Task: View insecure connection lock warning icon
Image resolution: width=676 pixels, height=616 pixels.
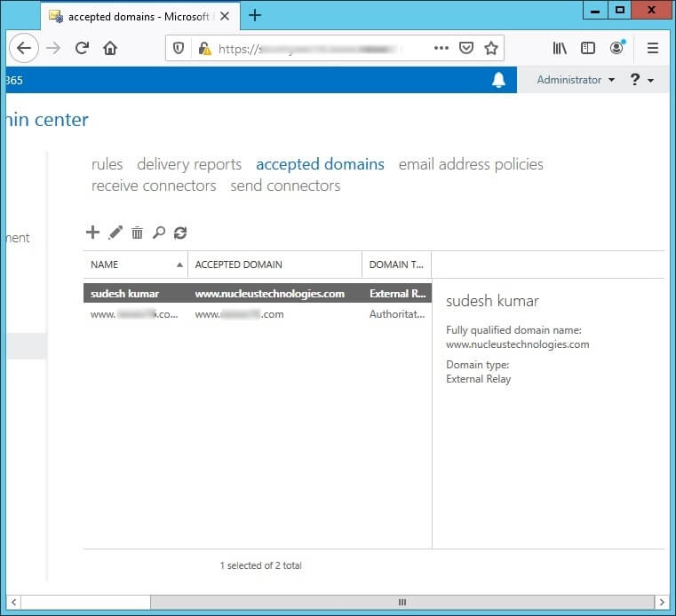Action: [205, 48]
